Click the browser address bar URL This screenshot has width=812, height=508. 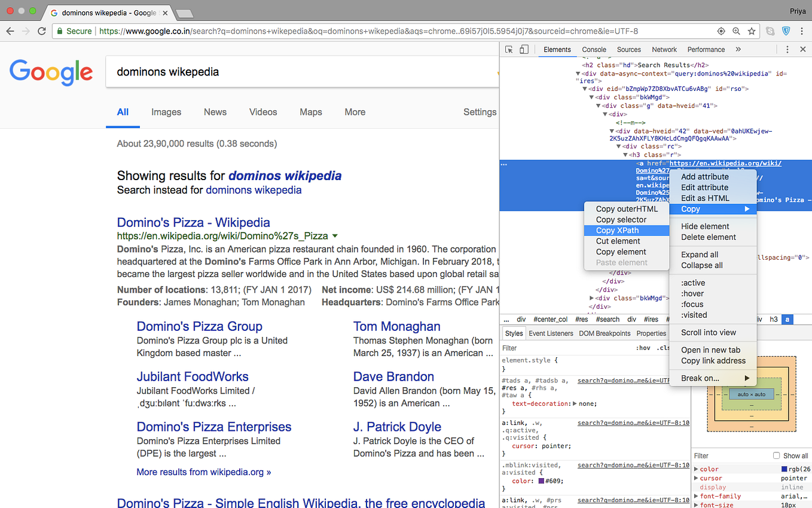coord(368,31)
